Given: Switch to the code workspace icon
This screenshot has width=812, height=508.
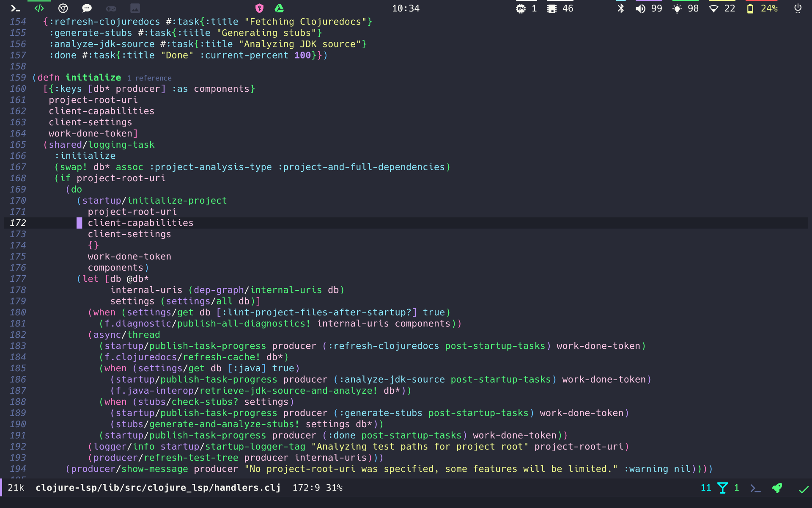Looking at the screenshot, I should click(39, 8).
